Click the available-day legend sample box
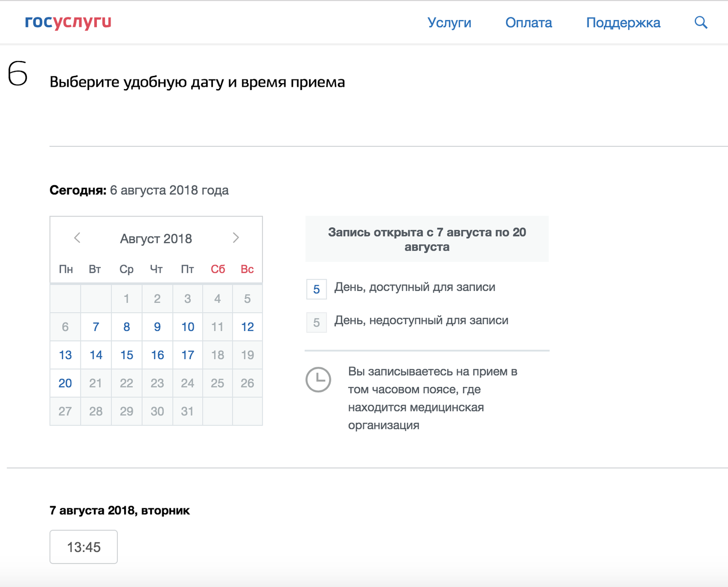The image size is (728, 587). point(317,289)
